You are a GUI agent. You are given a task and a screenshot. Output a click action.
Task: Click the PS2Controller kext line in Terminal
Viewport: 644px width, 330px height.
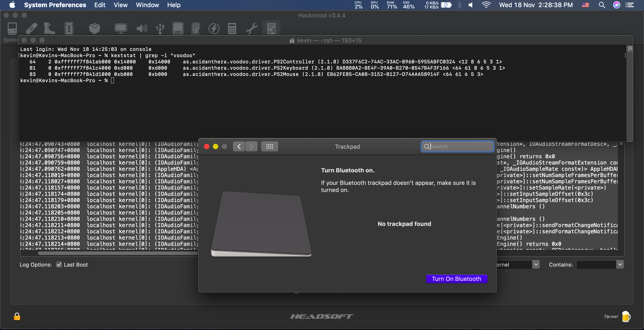(265, 62)
